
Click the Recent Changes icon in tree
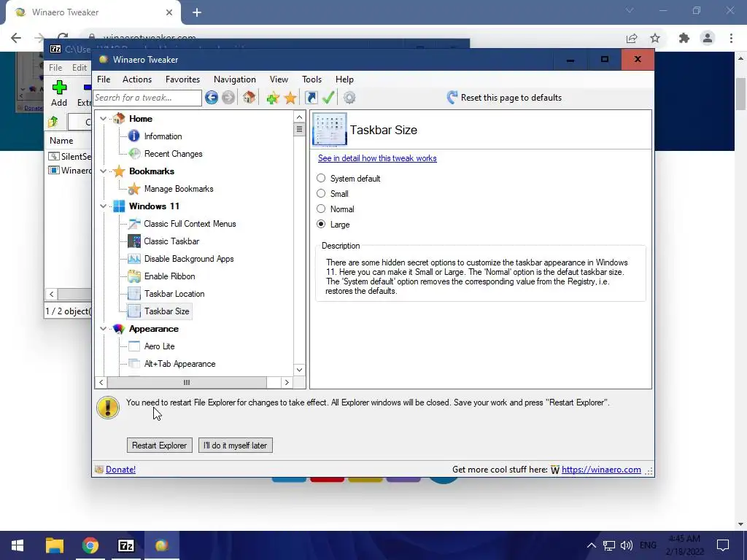pos(135,153)
